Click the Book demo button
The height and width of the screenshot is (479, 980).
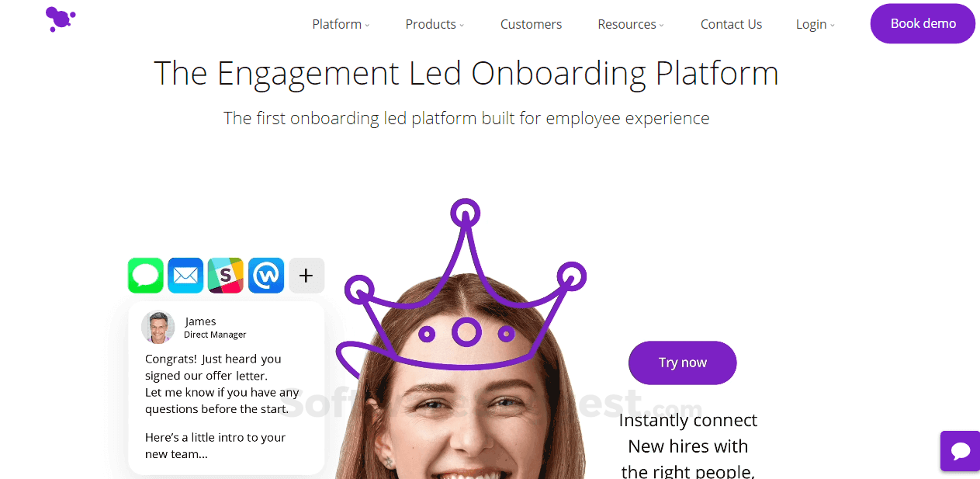tap(923, 23)
